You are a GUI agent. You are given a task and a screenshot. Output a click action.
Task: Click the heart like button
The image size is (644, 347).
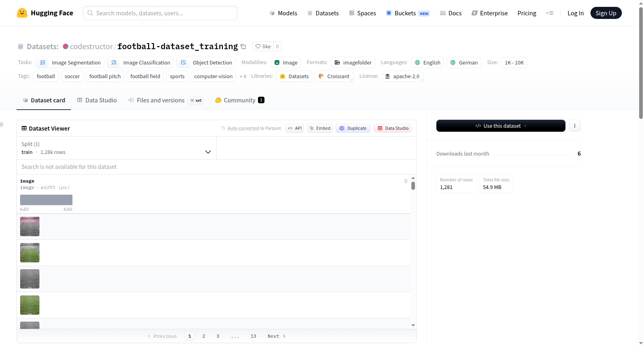pyautogui.click(x=263, y=46)
